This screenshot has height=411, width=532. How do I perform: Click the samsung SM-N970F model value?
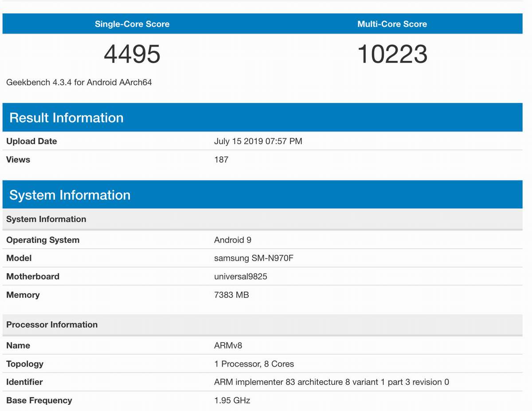pos(254,258)
